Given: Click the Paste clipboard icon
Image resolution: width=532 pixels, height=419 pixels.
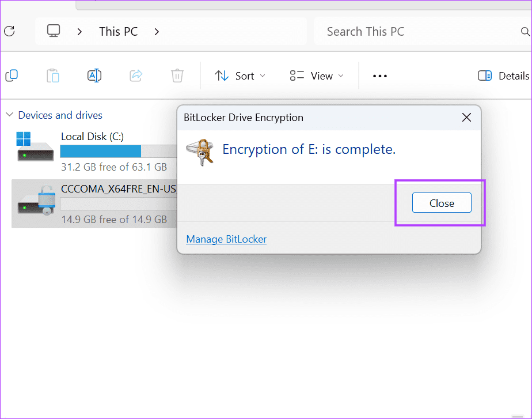Looking at the screenshot, I should pyautogui.click(x=52, y=76).
